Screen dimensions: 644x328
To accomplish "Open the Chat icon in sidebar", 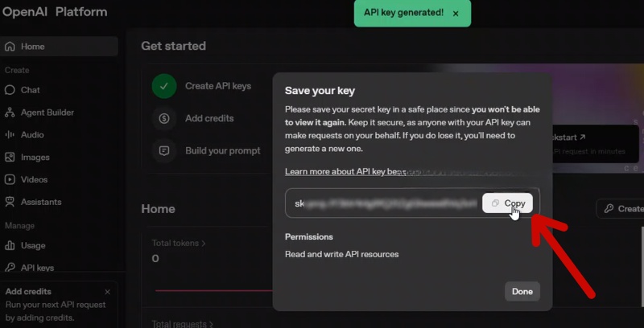I will [x=10, y=90].
